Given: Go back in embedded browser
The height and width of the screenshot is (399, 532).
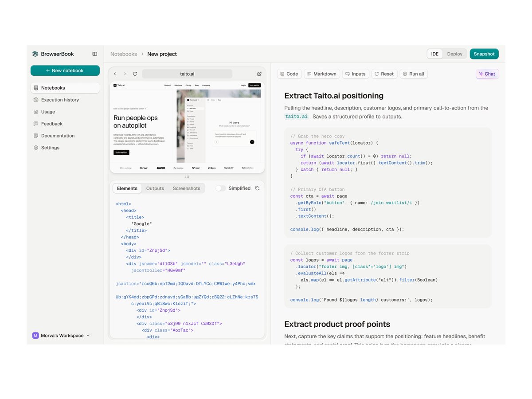Looking at the screenshot, I should coord(115,74).
